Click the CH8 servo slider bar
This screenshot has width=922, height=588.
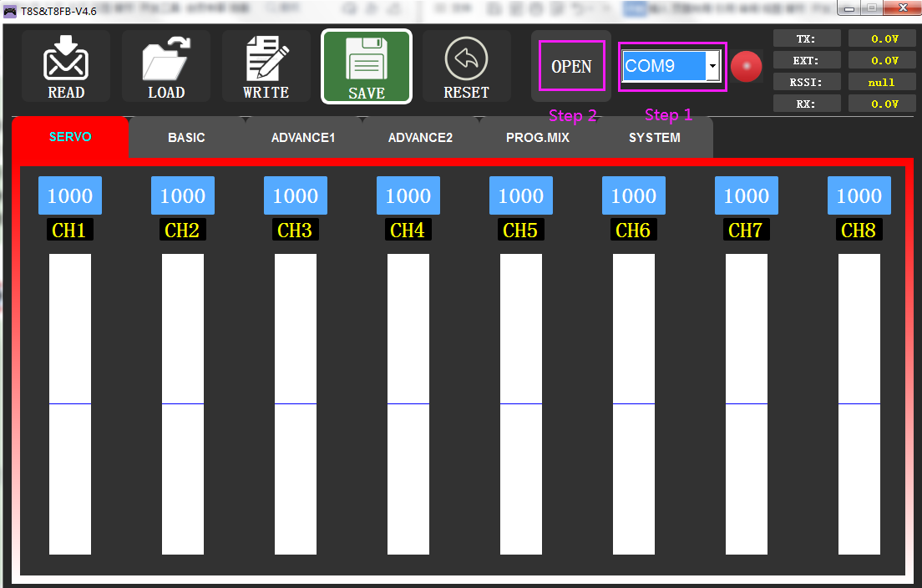tap(859, 404)
